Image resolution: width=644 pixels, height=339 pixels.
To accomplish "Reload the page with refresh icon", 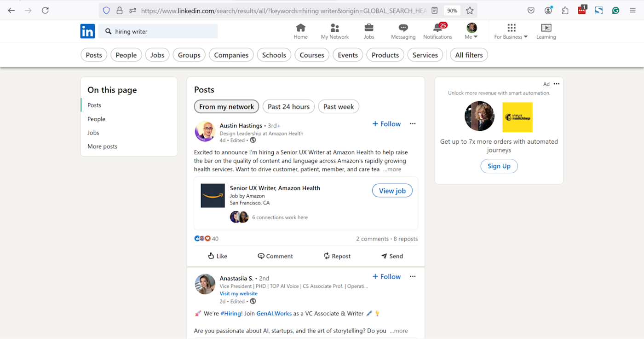I will [45, 10].
